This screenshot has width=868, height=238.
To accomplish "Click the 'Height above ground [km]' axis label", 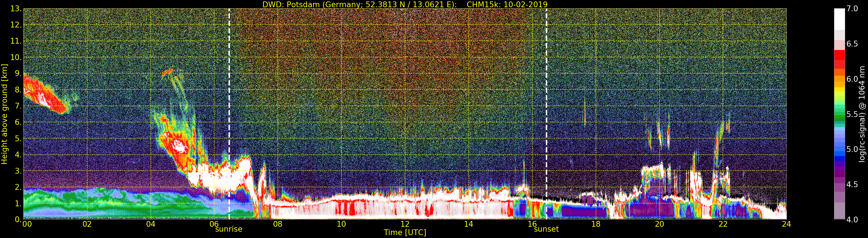I will coord(4,114).
